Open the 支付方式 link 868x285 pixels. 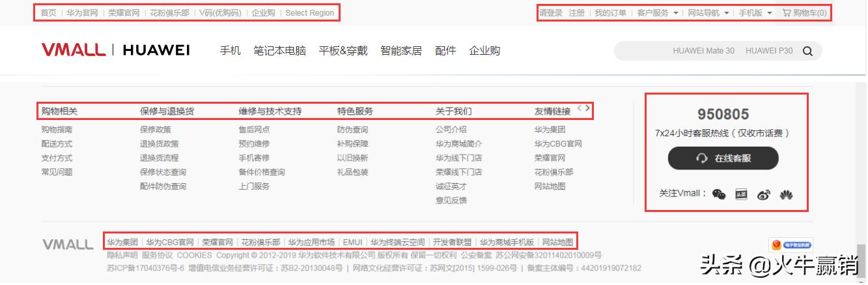(57, 158)
